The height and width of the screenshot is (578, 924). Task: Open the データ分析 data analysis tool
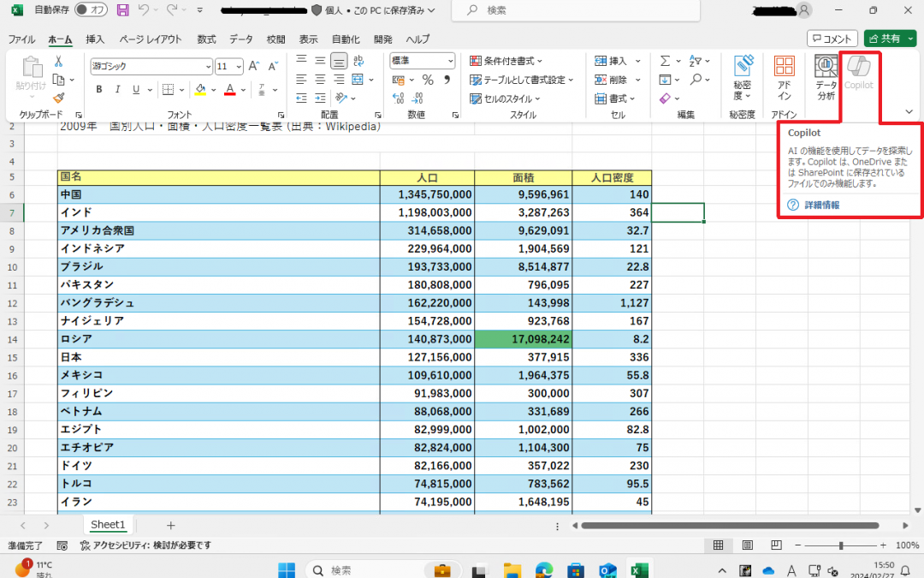pos(826,77)
